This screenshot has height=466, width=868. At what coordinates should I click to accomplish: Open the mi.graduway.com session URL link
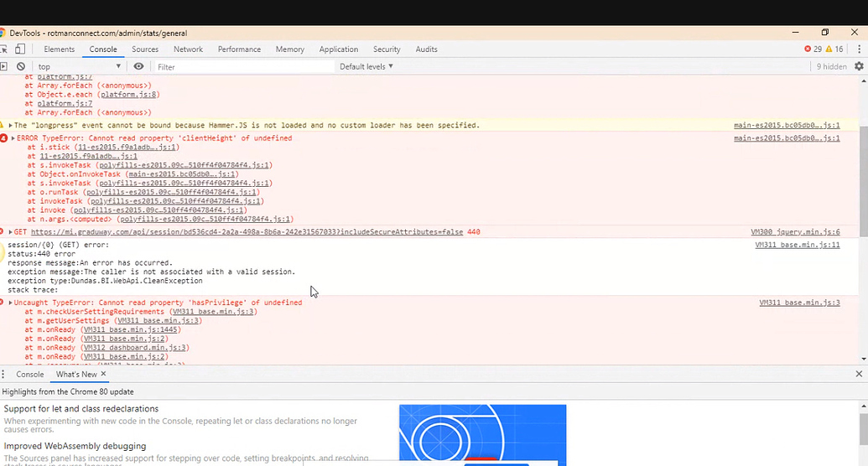[247, 232]
